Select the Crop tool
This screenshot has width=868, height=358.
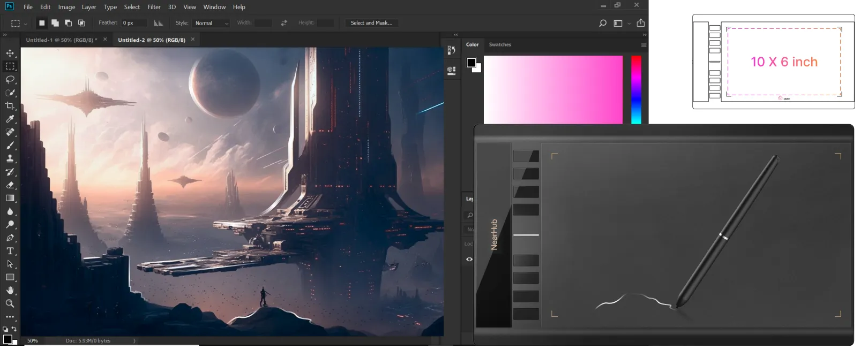10,106
